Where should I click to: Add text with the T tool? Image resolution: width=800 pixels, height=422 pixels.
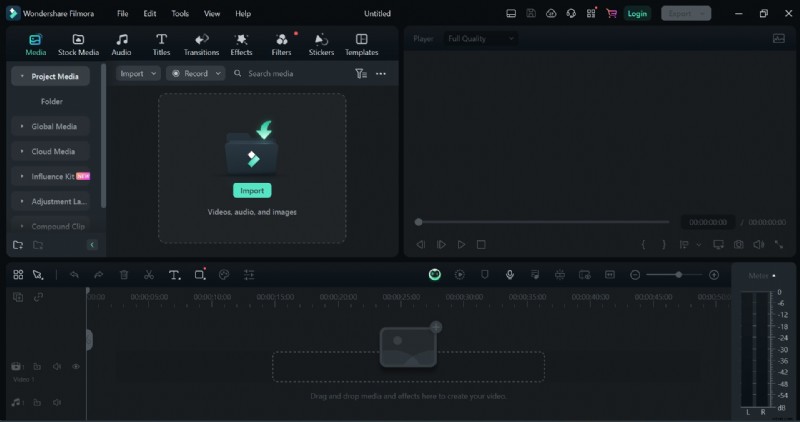coord(174,275)
